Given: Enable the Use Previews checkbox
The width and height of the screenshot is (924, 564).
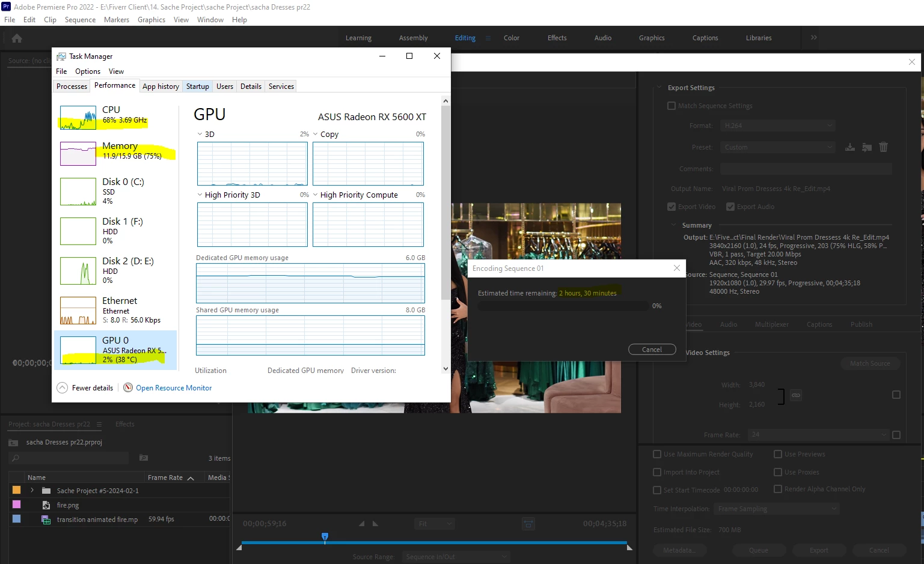Looking at the screenshot, I should [778, 454].
